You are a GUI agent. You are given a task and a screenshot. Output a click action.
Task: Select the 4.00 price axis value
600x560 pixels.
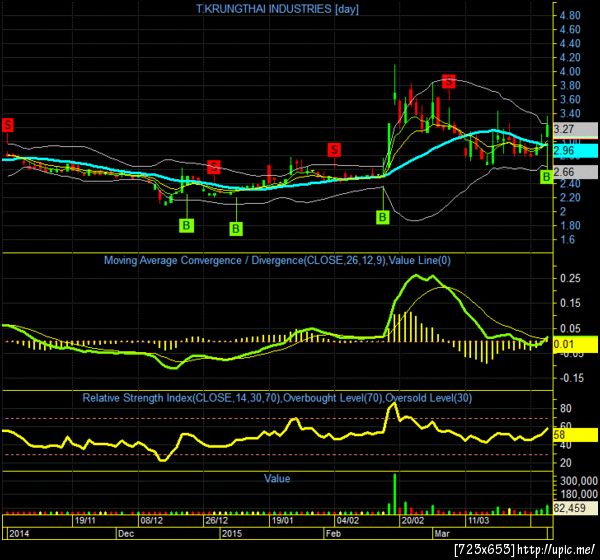point(570,72)
